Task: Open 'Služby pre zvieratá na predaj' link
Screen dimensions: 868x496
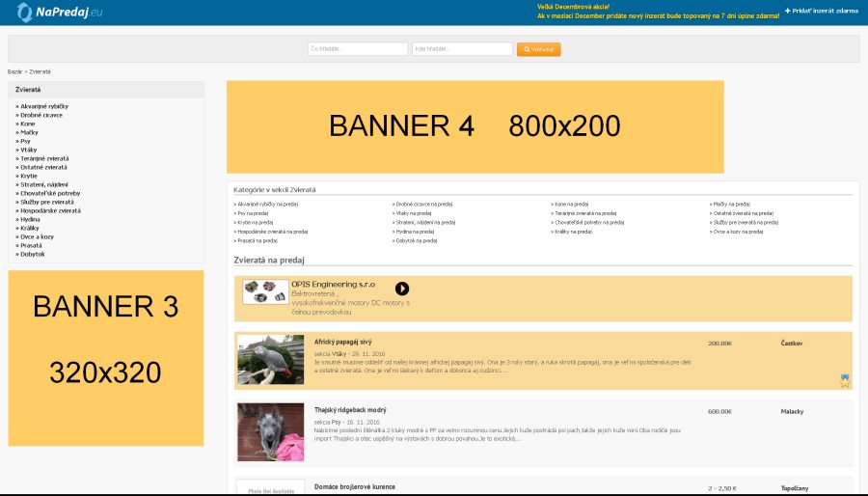Action: (x=746, y=223)
